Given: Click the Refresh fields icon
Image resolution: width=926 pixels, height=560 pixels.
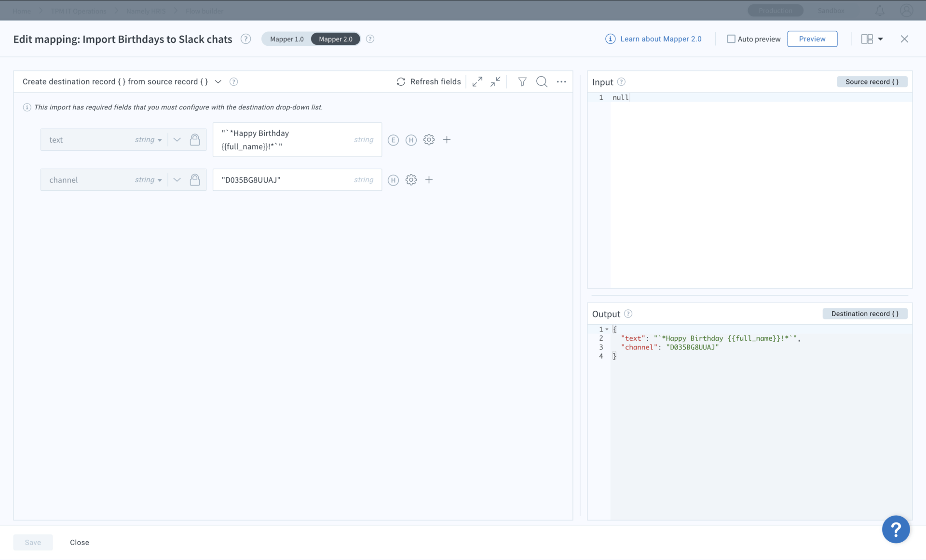Looking at the screenshot, I should tap(401, 82).
